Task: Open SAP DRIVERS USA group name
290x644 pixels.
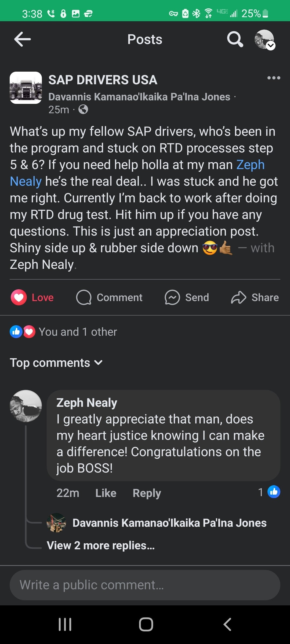Action: [x=103, y=80]
